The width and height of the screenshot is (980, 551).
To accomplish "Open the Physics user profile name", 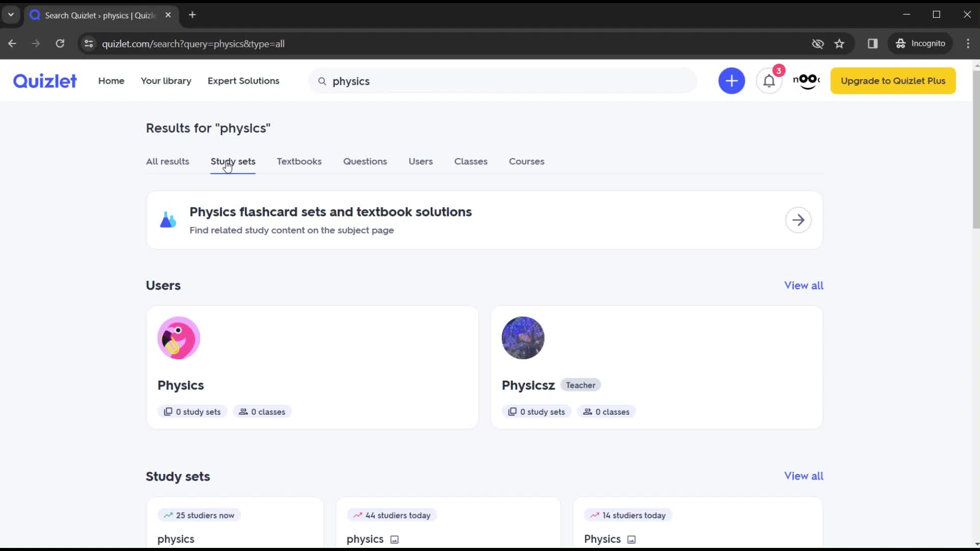I will 181,385.
